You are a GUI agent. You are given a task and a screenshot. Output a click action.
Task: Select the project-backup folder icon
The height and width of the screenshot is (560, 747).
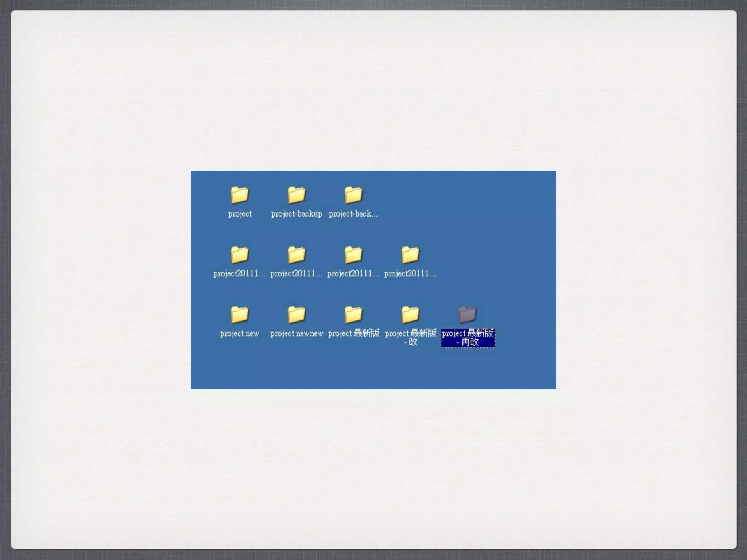(296, 195)
